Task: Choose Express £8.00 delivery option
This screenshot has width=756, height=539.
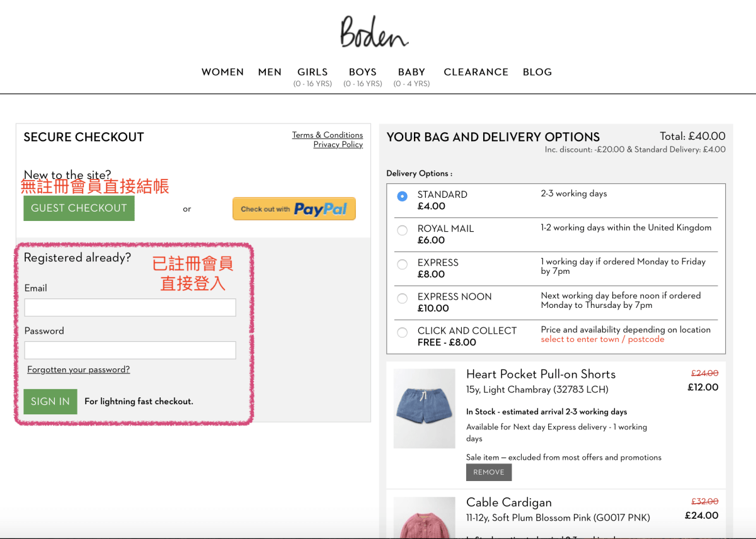Action: pos(403,264)
